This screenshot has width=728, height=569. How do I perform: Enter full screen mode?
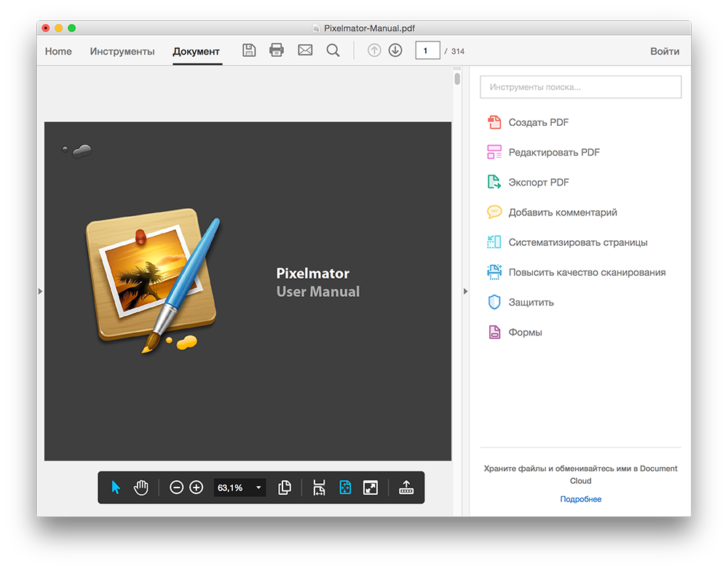tap(371, 488)
